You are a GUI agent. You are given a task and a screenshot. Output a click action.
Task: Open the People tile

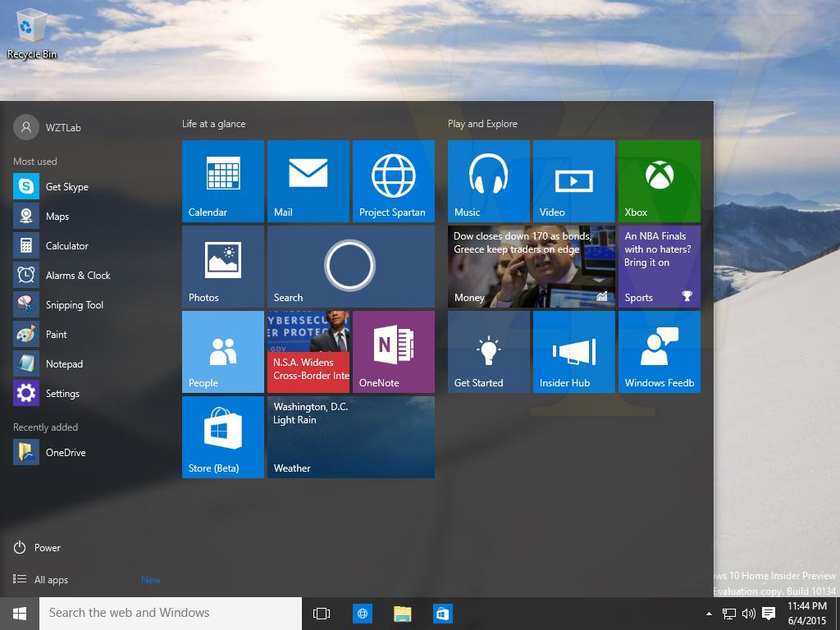(x=223, y=351)
